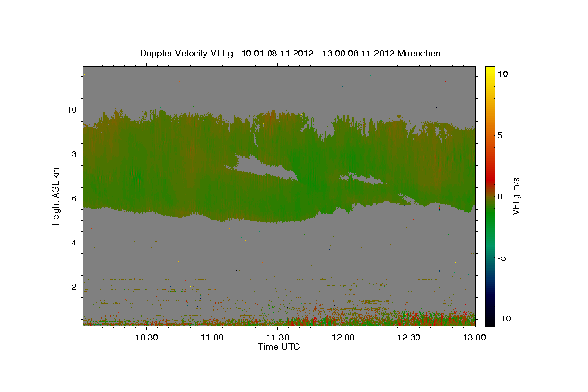Click the 'Muenchen' location in the title
The height and width of the screenshot is (392, 588).
419,53
